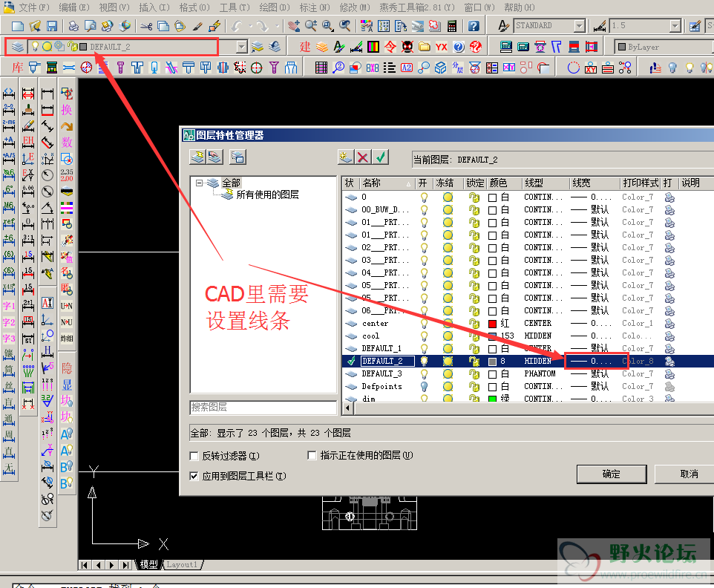Image resolution: width=714 pixels, height=588 pixels.
Task: Click the Set Current green check icon
Action: pos(380,157)
